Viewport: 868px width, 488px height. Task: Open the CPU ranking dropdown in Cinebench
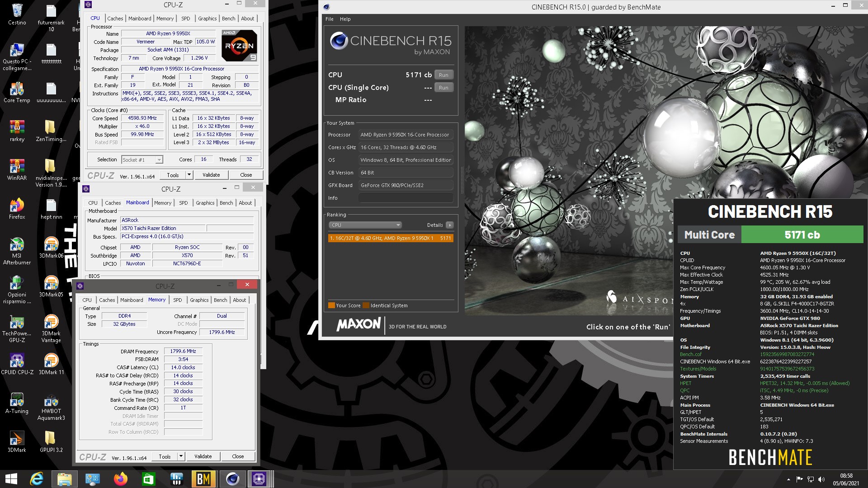(x=365, y=225)
